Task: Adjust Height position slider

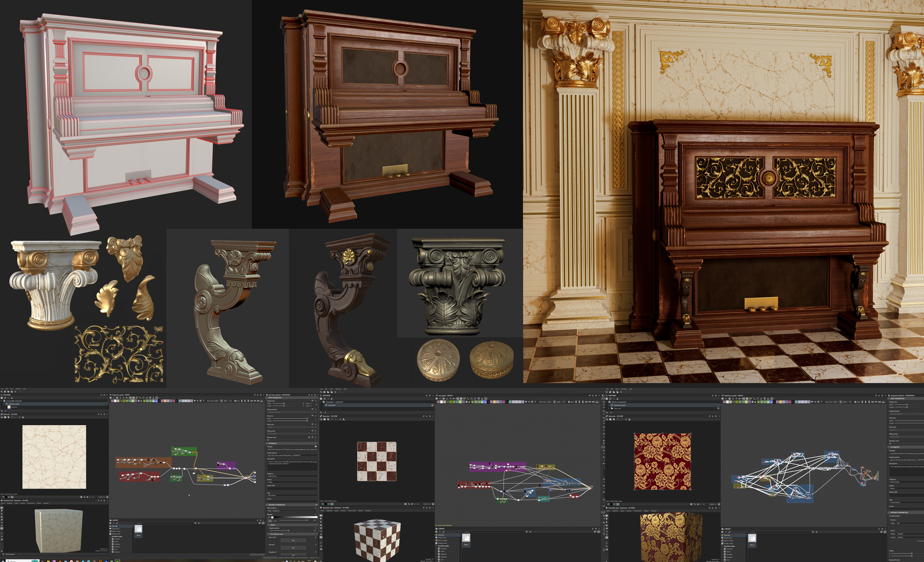Action: [x=289, y=531]
